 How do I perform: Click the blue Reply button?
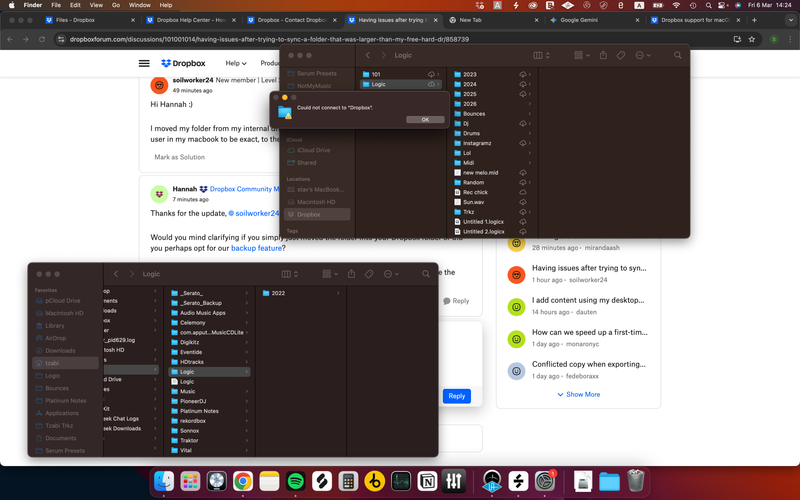456,396
